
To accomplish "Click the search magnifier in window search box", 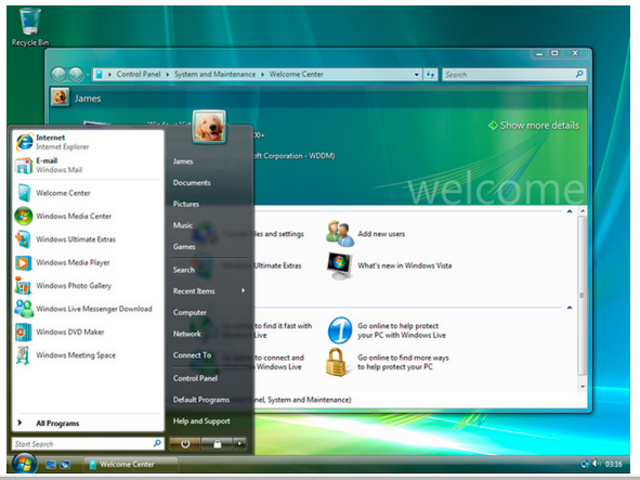I will coord(579,74).
